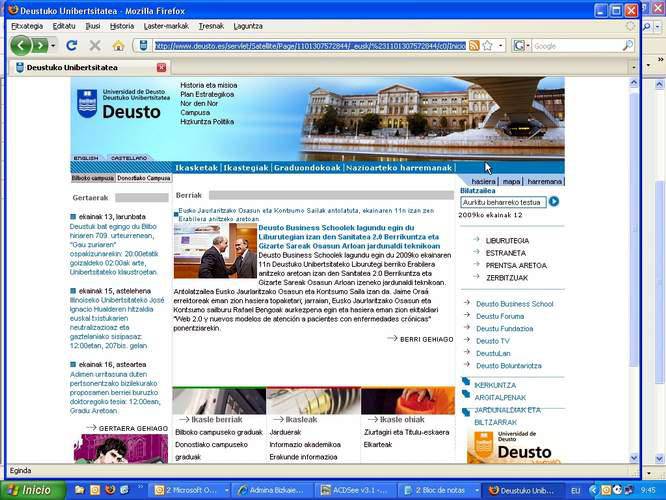Image resolution: width=666 pixels, height=500 pixels.
Task: Open the Ikasketak navigation item
Action: click(x=196, y=168)
